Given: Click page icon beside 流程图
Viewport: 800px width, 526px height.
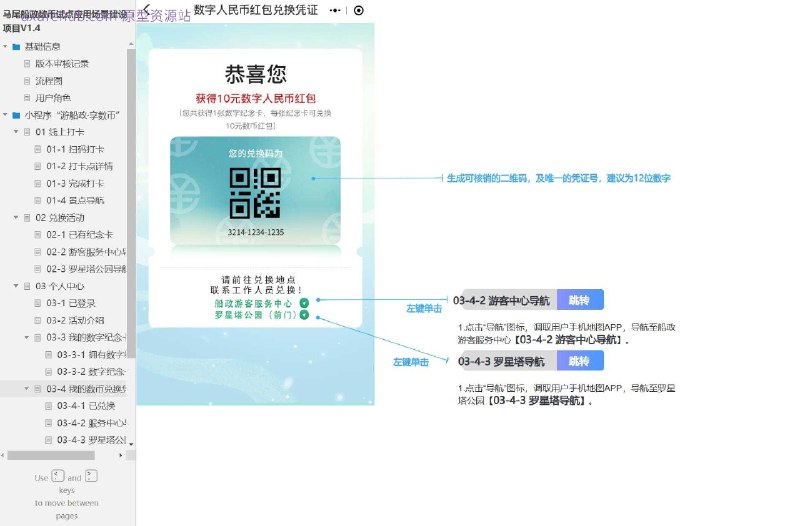Looking at the screenshot, I should click(x=27, y=81).
